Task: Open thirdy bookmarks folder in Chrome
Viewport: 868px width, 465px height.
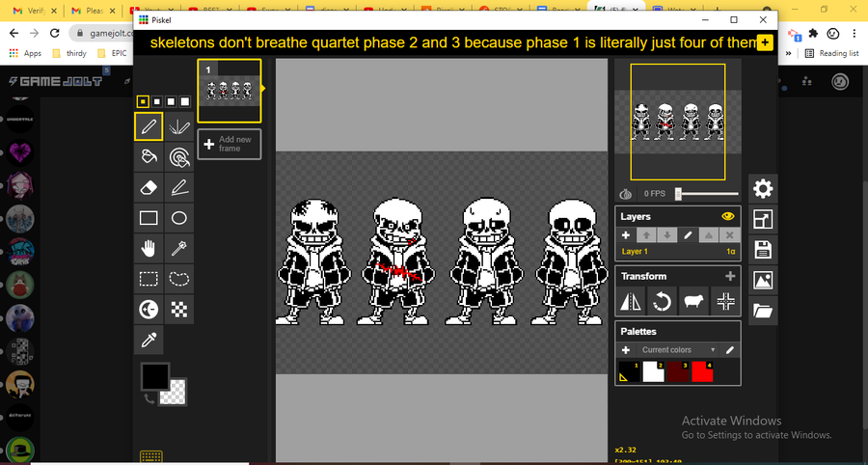Action: (x=70, y=53)
